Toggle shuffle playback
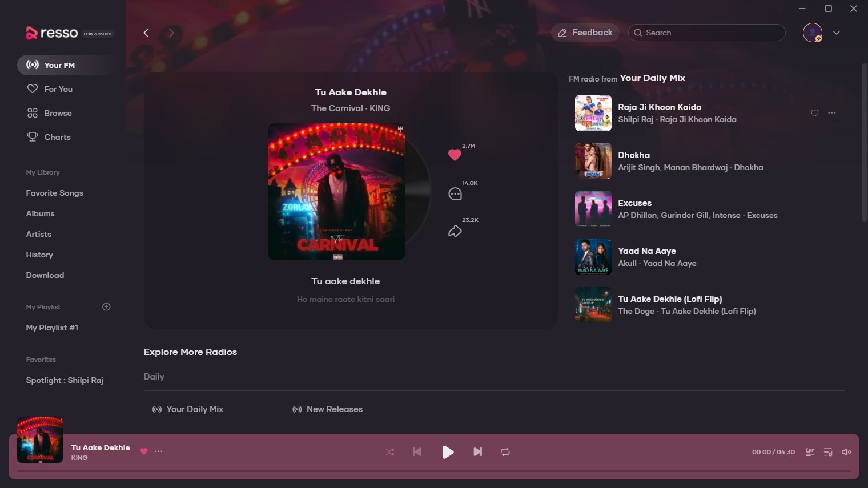Viewport: 868px width, 488px height. tap(389, 452)
